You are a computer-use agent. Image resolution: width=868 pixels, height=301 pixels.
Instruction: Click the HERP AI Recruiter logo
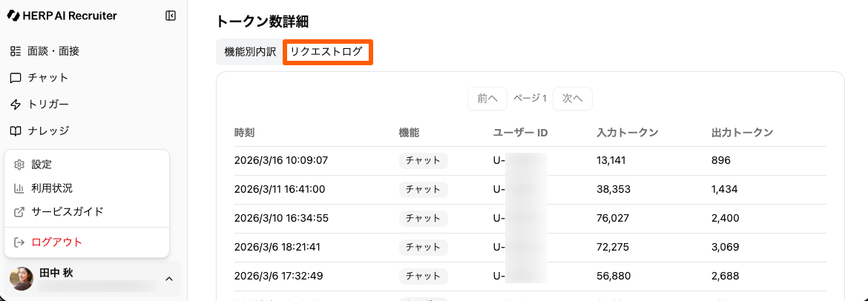pyautogui.click(x=62, y=16)
